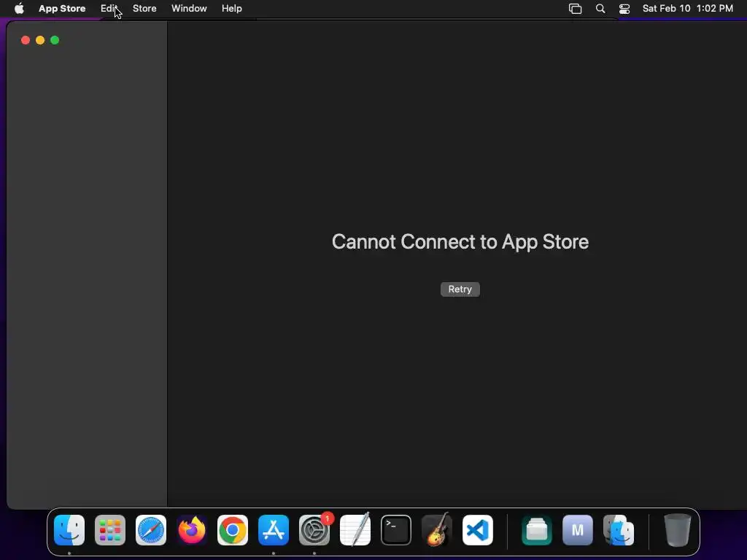The width and height of the screenshot is (747, 560).
Task: Minimize the App Store window
Action: coord(40,40)
